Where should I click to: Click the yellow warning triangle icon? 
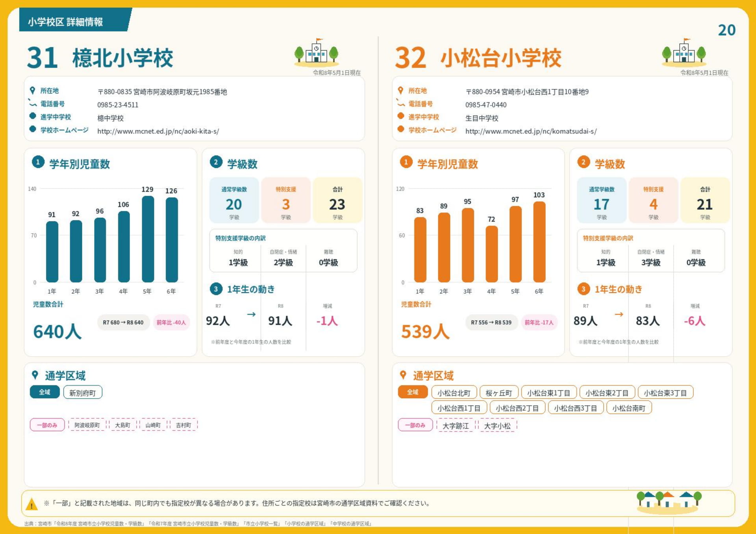tap(31, 504)
